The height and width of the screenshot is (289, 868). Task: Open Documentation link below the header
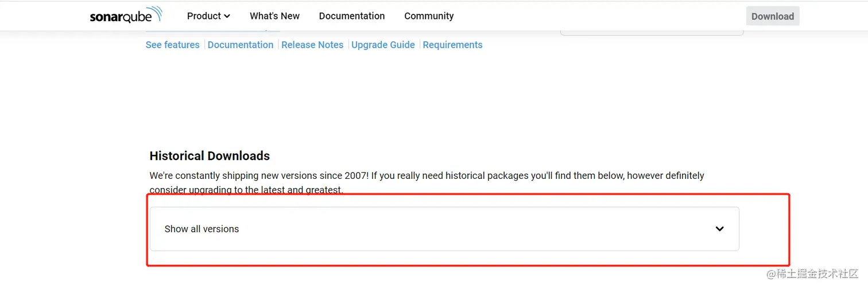pyautogui.click(x=241, y=45)
